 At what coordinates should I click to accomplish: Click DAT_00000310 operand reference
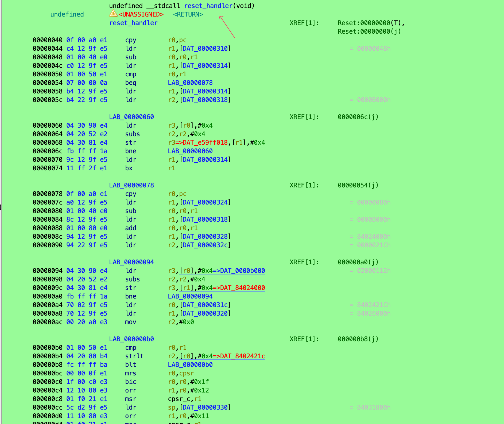(205, 49)
